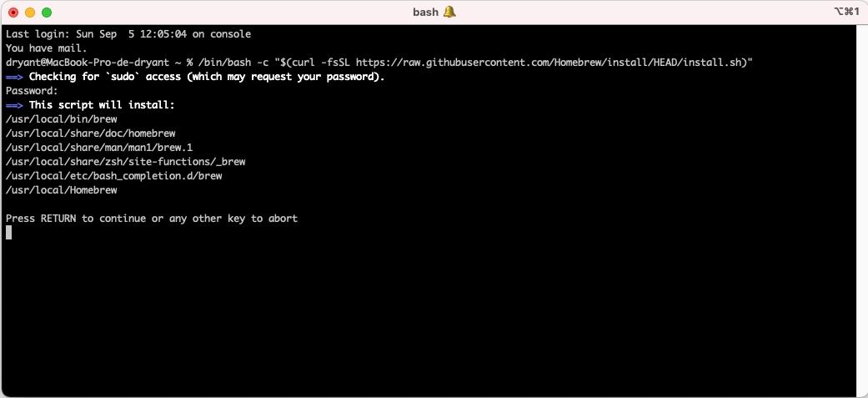868x398 pixels.
Task: Click the bash_completion.d/brew path
Action: (x=114, y=176)
